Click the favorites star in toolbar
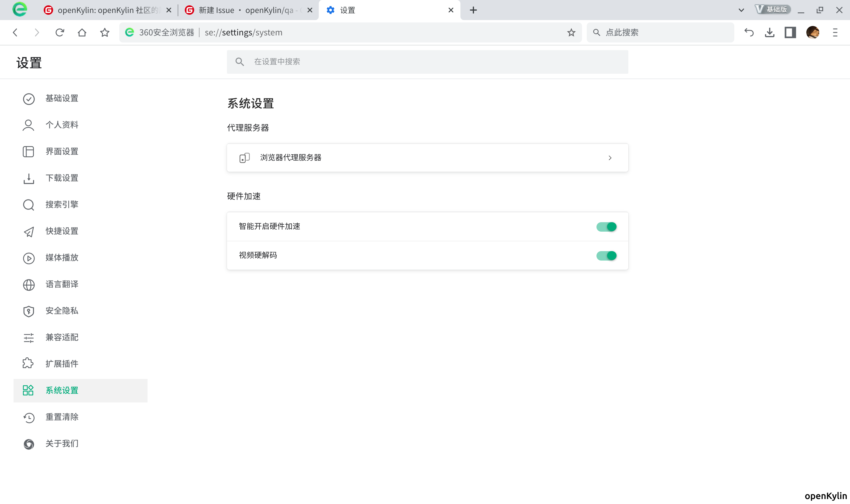The width and height of the screenshot is (850, 504). 104,32
